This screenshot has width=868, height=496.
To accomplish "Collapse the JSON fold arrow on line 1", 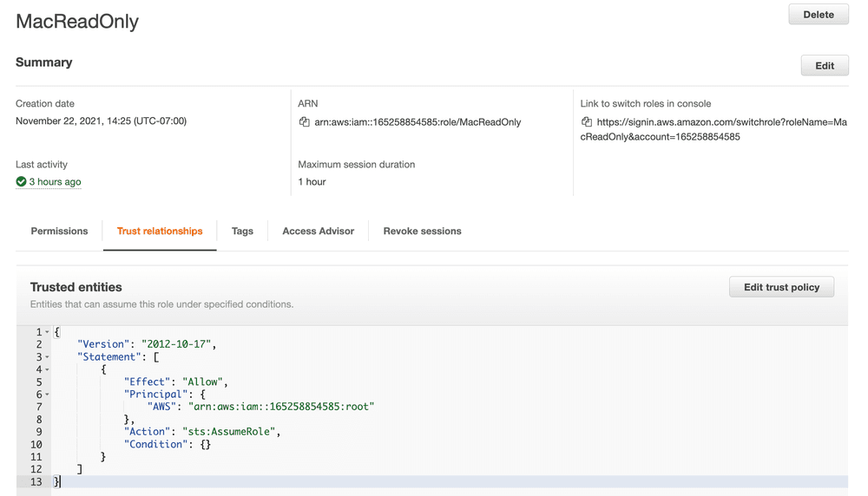I will 47,332.
